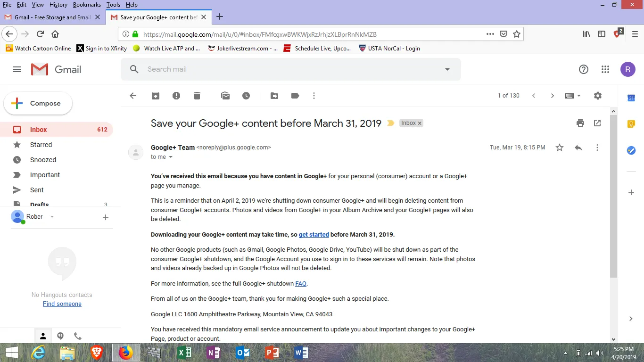Get add-ons with plus icon
This screenshot has width=644, height=362.
tap(631, 192)
